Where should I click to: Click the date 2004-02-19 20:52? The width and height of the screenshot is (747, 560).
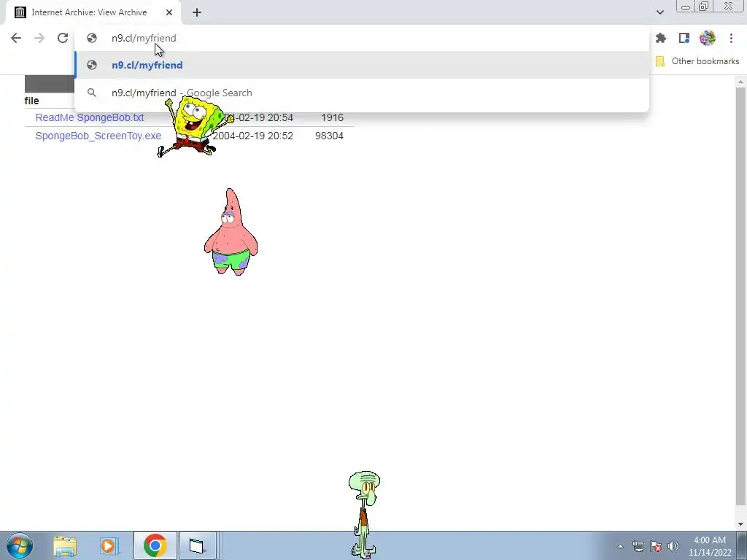[x=253, y=136]
